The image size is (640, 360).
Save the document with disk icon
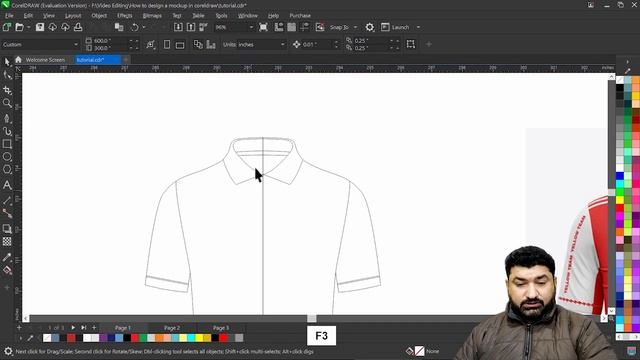(40, 27)
